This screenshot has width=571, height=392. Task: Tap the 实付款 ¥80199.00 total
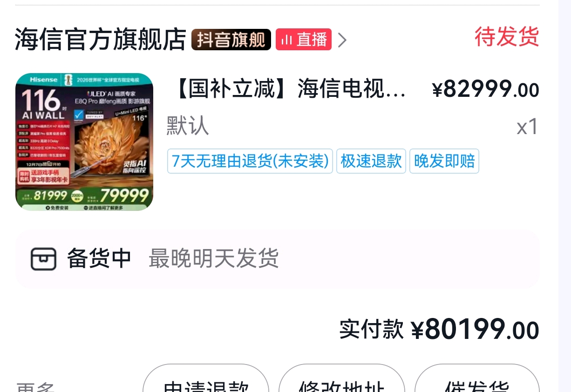439,330
